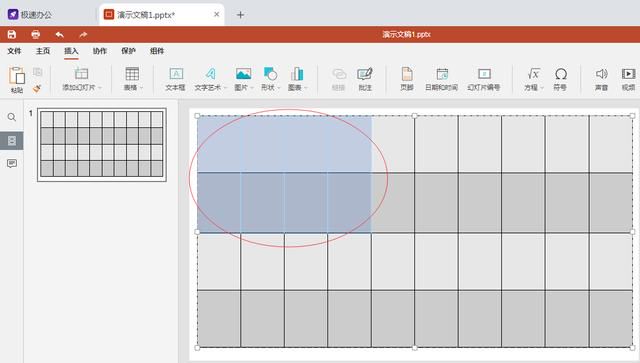This screenshot has height=363, width=640.
Task: Insert a text box (文本框)
Action: click(x=176, y=79)
